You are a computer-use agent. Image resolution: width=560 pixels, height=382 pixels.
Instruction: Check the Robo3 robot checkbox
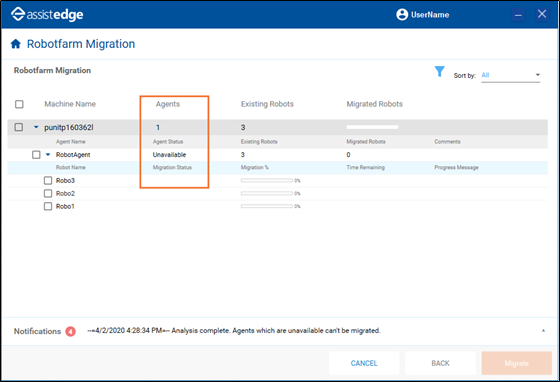(x=48, y=180)
